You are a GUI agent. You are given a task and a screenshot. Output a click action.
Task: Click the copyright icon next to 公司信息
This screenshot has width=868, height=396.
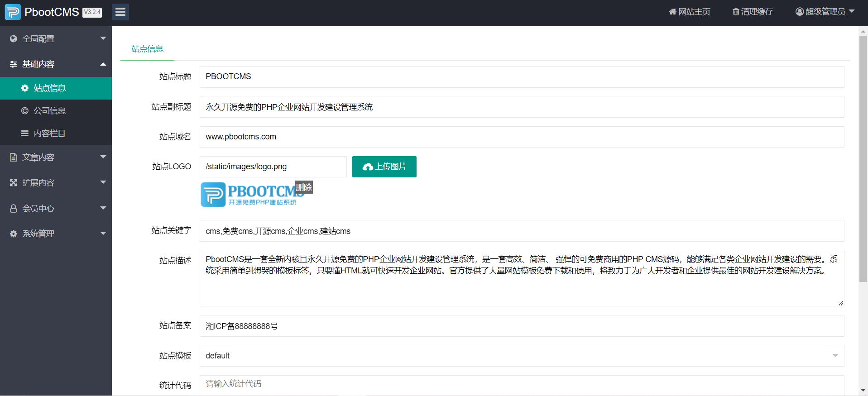click(x=25, y=111)
